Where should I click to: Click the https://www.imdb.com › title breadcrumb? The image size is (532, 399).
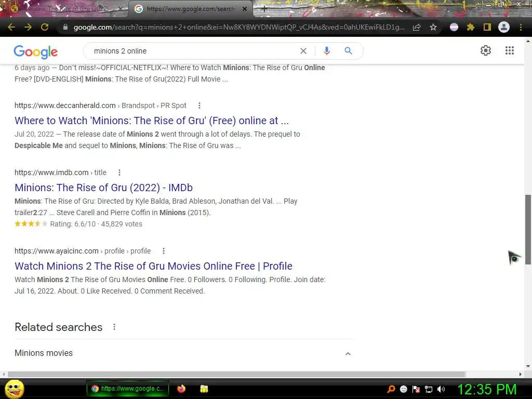[60, 172]
